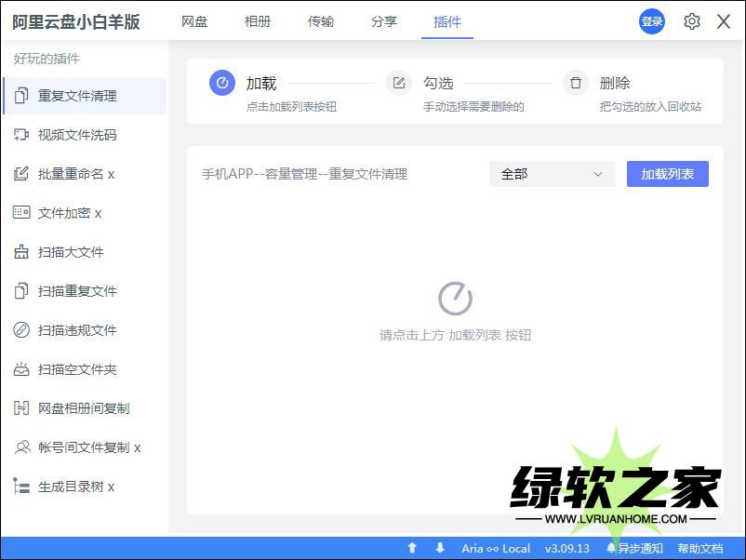Click the 加载 step circle icon
Image resolution: width=746 pixels, height=560 pixels.
point(221,84)
